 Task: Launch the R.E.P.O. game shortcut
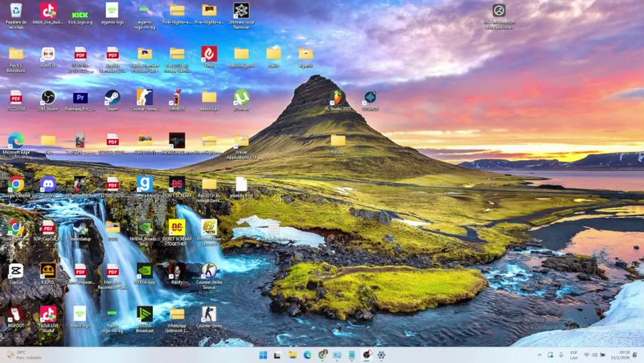point(48,273)
